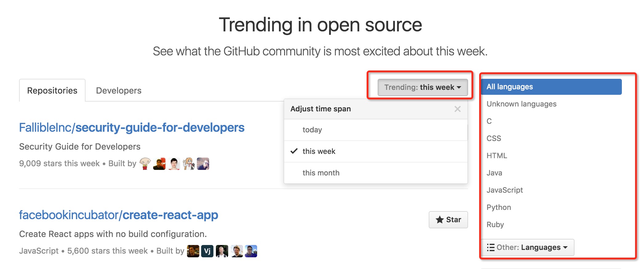The image size is (644, 269).
Task: Open the Trending: this week dropdown
Action: (x=423, y=87)
